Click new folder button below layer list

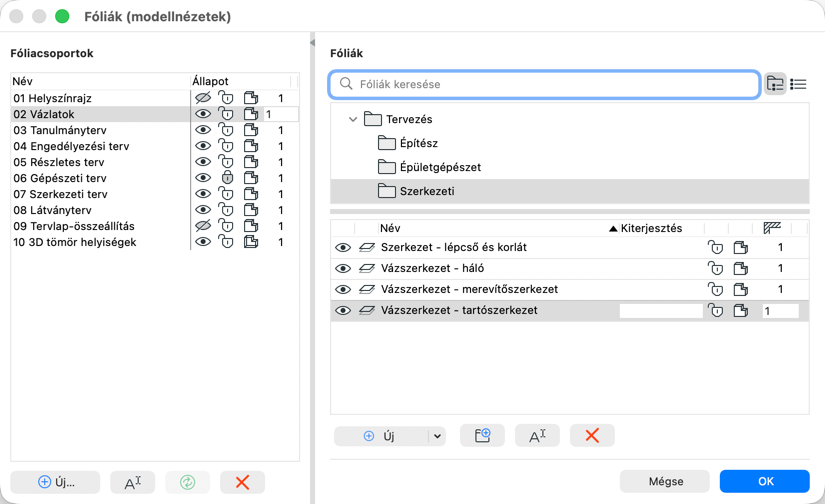tap(482, 436)
